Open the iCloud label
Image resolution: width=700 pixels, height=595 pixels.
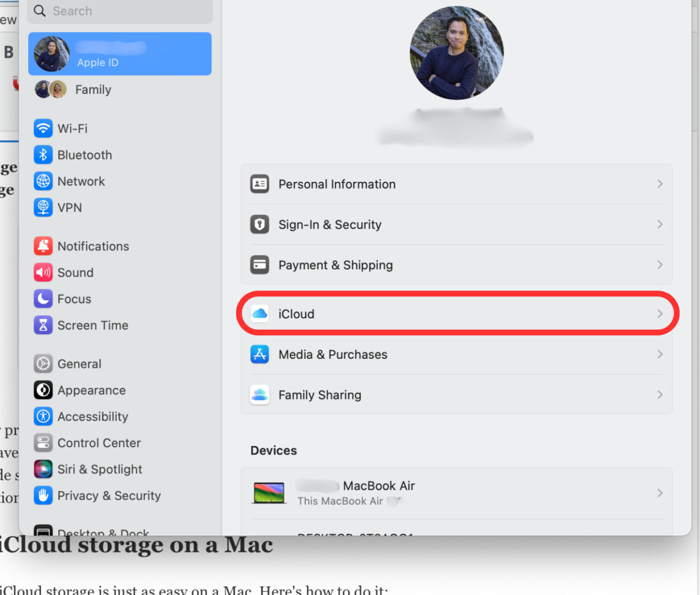(x=296, y=314)
